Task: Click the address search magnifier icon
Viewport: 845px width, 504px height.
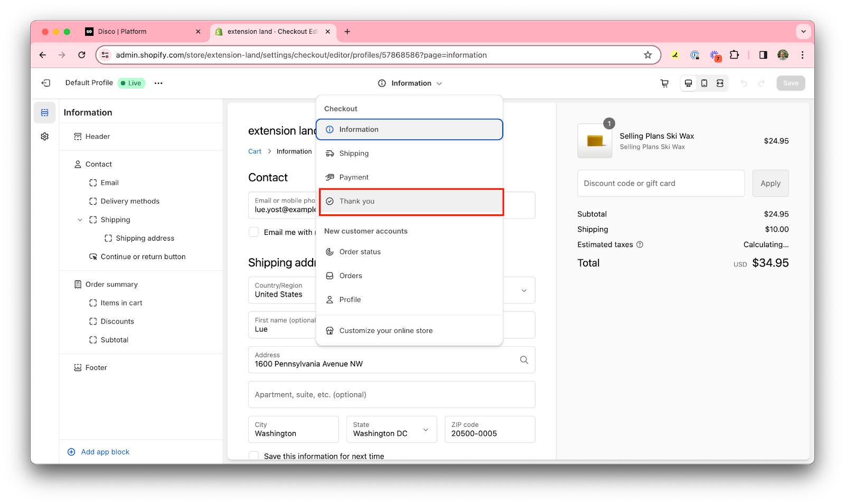Action: point(524,360)
